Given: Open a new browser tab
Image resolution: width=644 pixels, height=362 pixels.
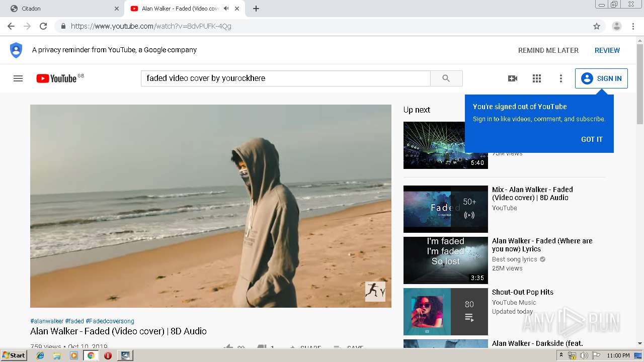Looking at the screenshot, I should (x=256, y=9).
